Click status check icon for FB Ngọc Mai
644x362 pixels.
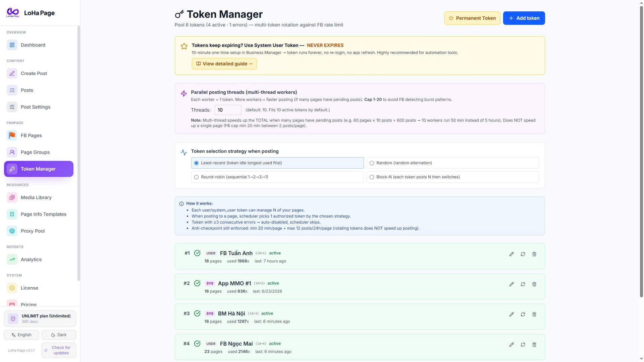point(197,344)
